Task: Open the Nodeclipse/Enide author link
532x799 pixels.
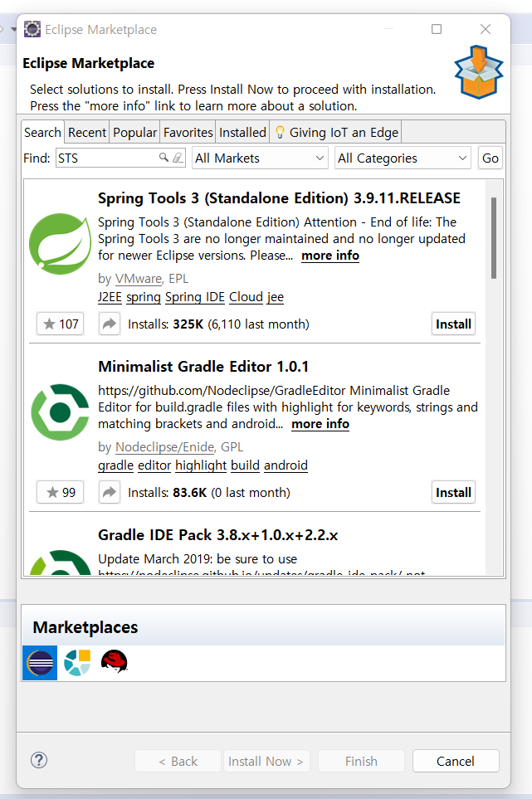Action: pyautogui.click(x=164, y=447)
